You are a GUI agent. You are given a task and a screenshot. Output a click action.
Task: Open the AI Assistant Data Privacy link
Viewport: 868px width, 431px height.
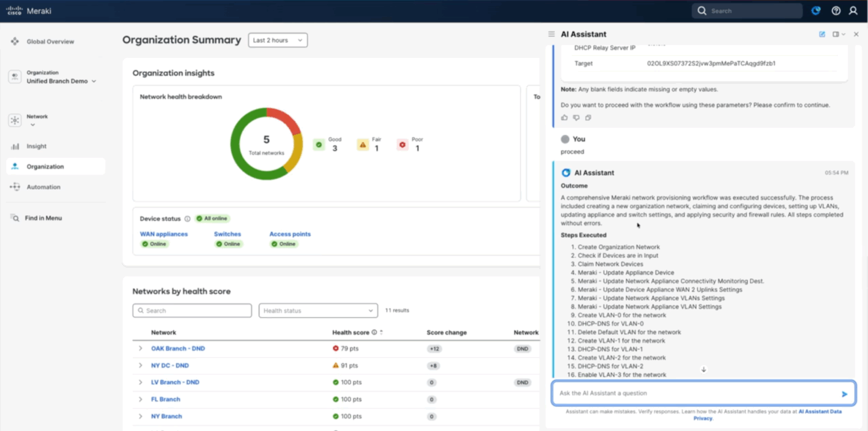click(x=821, y=411)
